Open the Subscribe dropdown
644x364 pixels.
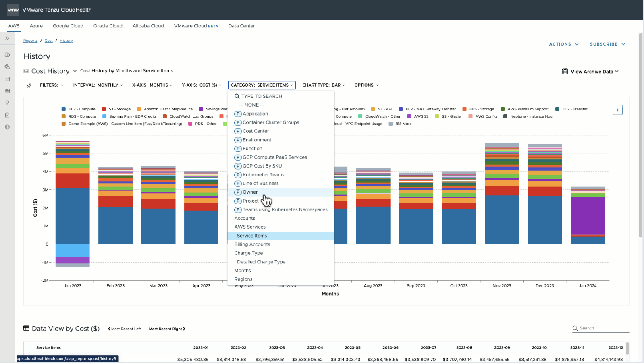[x=607, y=44]
